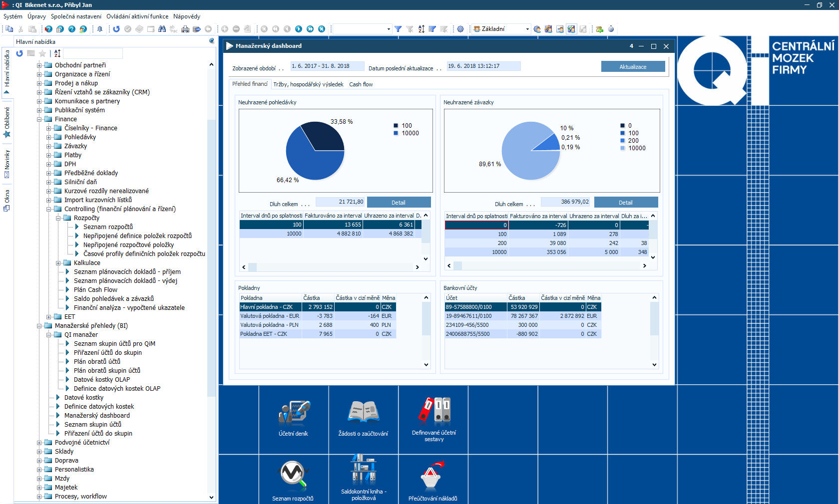
Task: Collapse the Finance tree node
Action: 39,119
